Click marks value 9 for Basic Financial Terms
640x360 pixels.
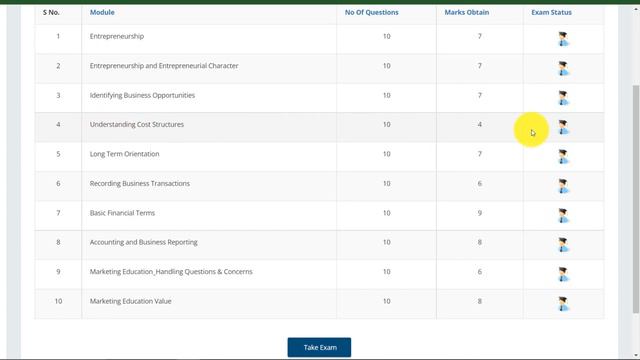coord(480,213)
